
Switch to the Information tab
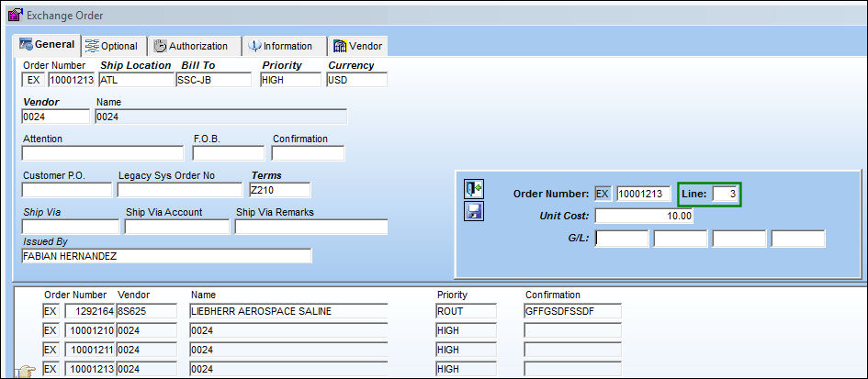tap(284, 46)
